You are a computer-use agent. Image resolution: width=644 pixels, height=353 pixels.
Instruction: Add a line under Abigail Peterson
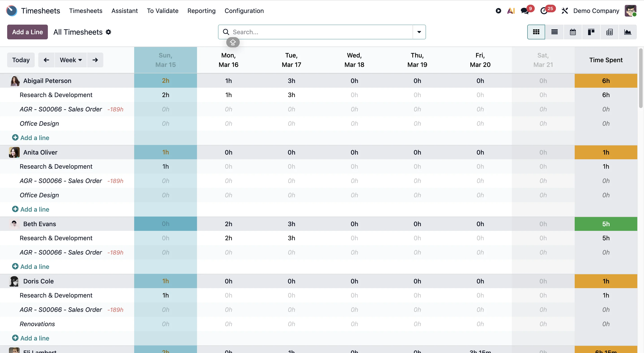pos(30,138)
